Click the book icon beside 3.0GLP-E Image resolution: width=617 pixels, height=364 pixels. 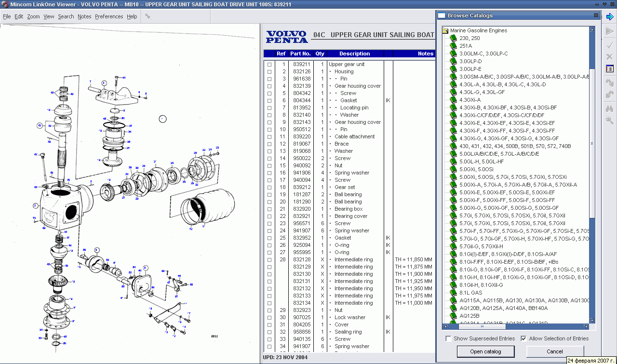coord(453,69)
